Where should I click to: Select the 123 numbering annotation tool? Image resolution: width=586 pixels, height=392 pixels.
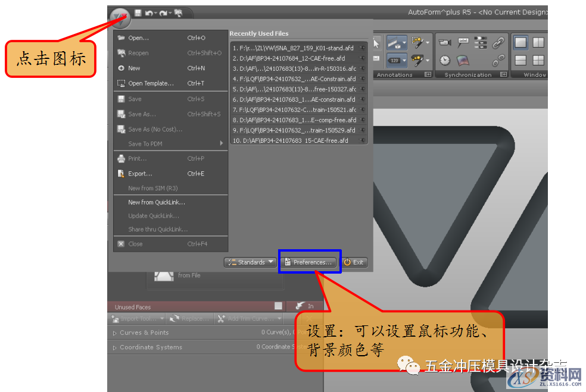tap(397, 60)
